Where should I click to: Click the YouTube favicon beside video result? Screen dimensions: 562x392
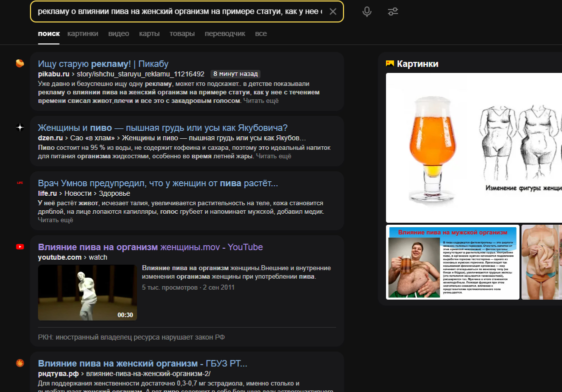click(x=20, y=247)
